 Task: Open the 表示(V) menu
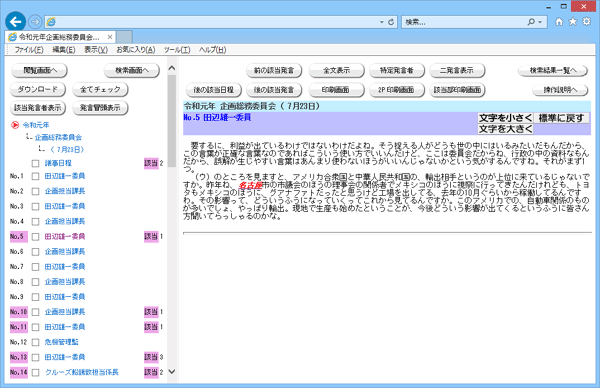(96, 50)
